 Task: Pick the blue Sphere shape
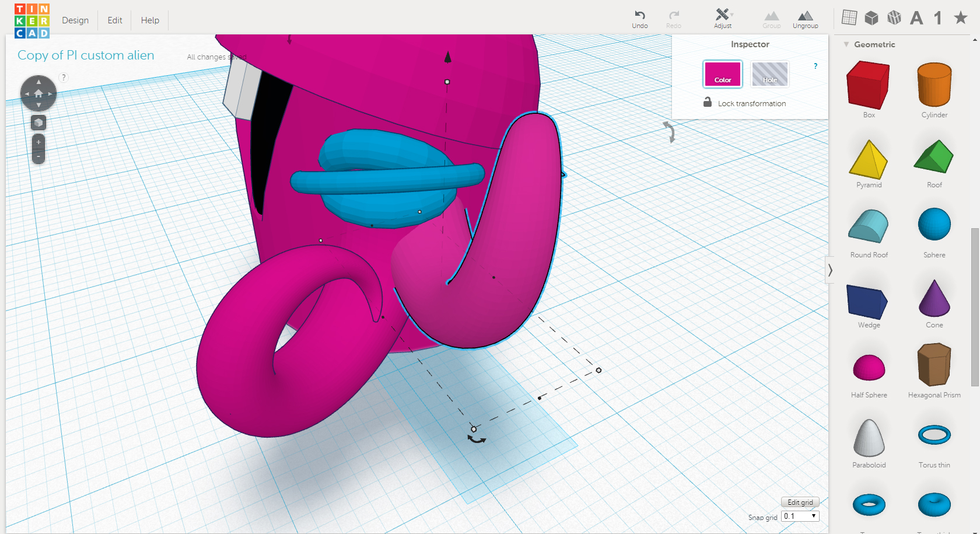[935, 224]
